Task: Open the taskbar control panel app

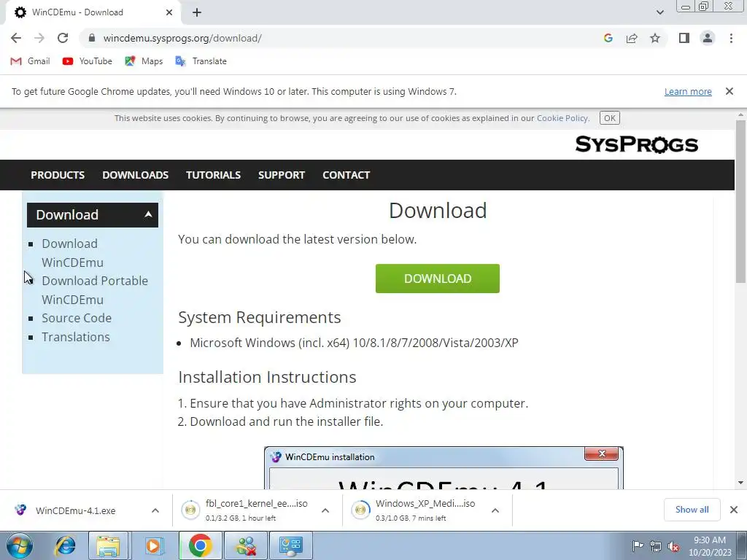Action: point(290,545)
